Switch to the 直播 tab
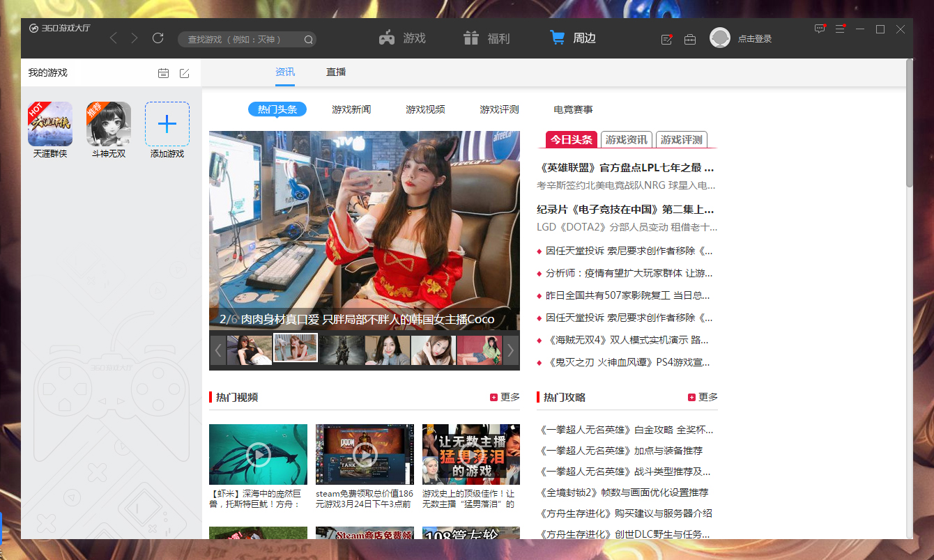 [x=335, y=72]
